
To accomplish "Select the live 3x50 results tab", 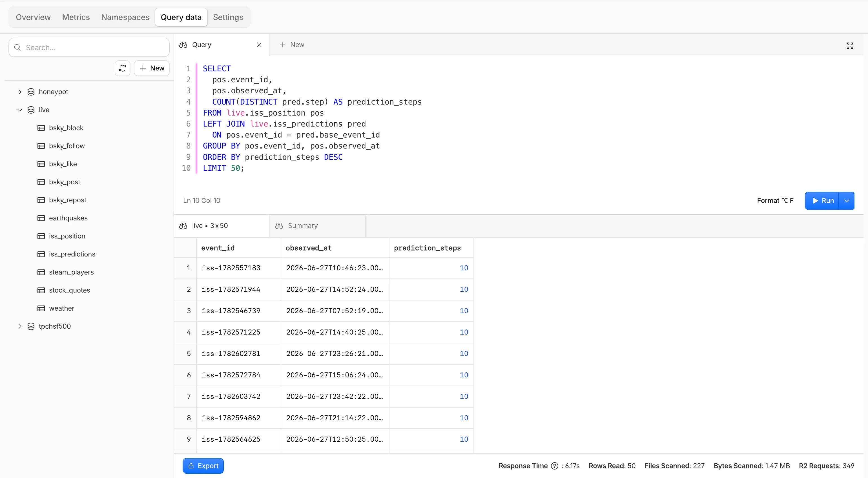I will (x=222, y=225).
